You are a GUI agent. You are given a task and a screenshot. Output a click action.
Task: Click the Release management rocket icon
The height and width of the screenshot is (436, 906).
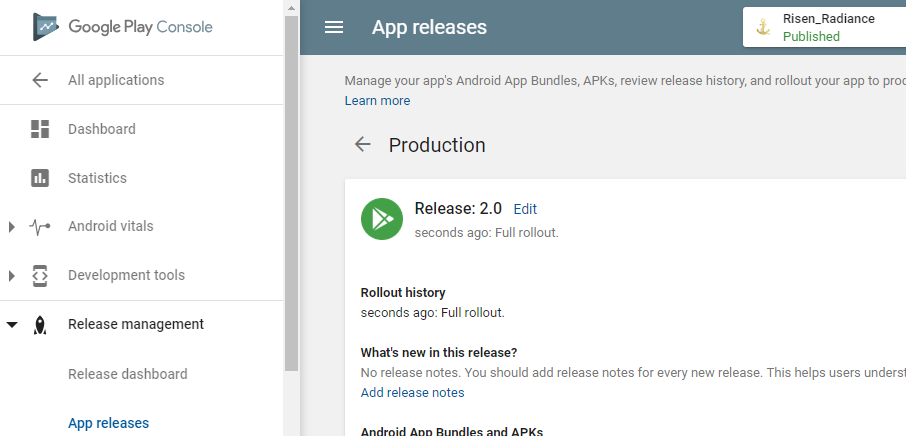40,325
